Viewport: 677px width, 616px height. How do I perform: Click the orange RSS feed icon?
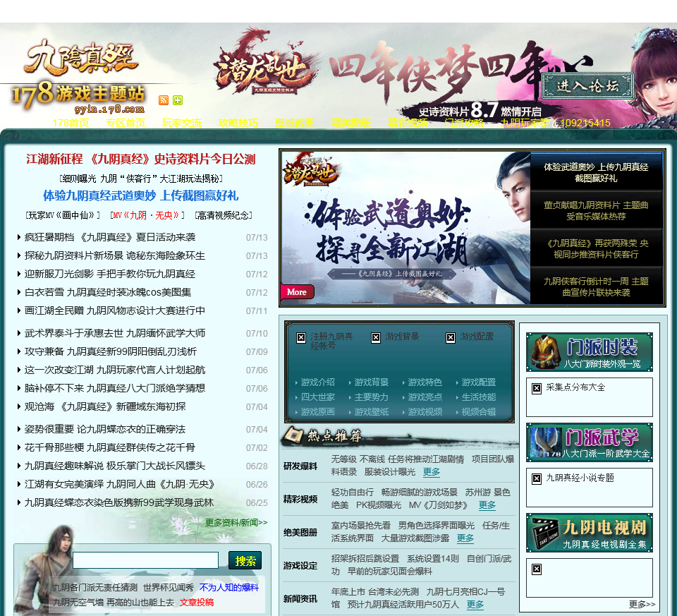(164, 100)
